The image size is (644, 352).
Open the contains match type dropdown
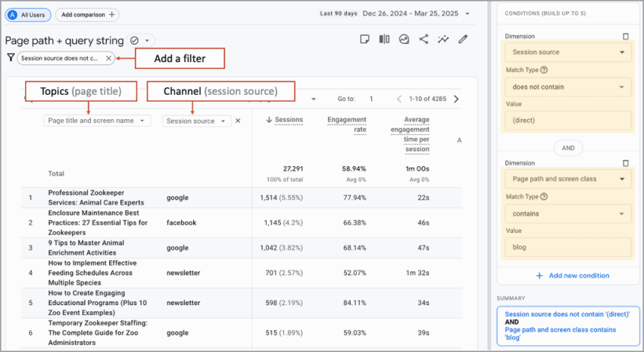click(568, 213)
